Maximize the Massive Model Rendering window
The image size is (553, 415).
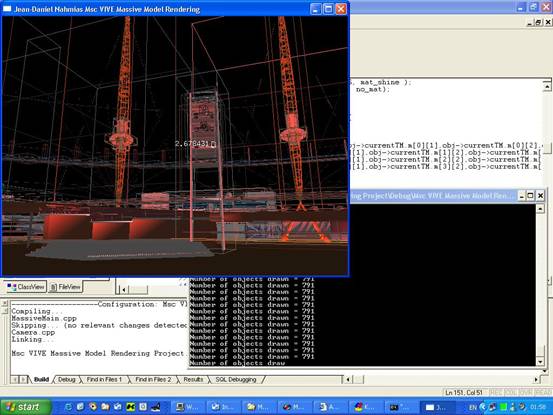coord(328,9)
